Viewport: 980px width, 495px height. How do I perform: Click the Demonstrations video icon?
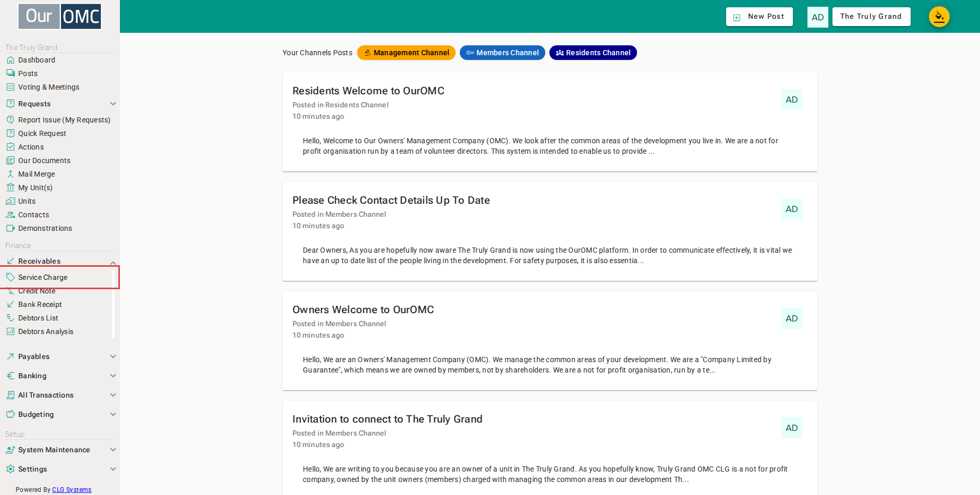click(10, 228)
